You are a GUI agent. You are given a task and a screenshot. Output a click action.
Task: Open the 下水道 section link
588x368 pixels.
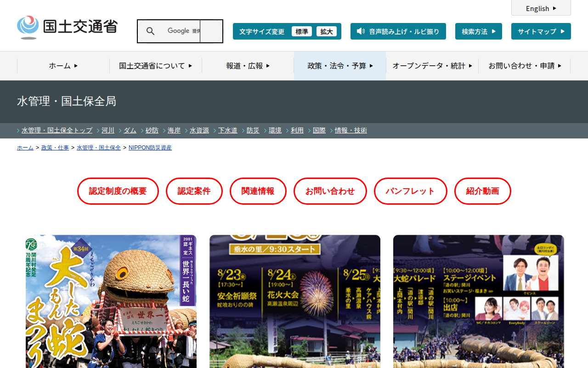pos(228,130)
